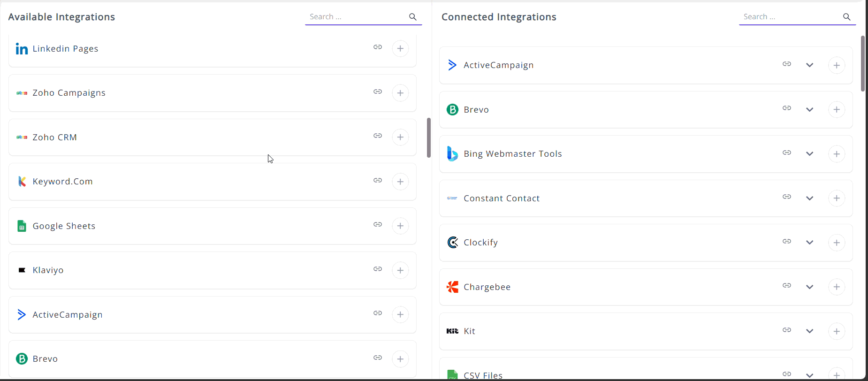
Task: Click the plus icon for Linkedin Pages
Action: pyautogui.click(x=400, y=48)
